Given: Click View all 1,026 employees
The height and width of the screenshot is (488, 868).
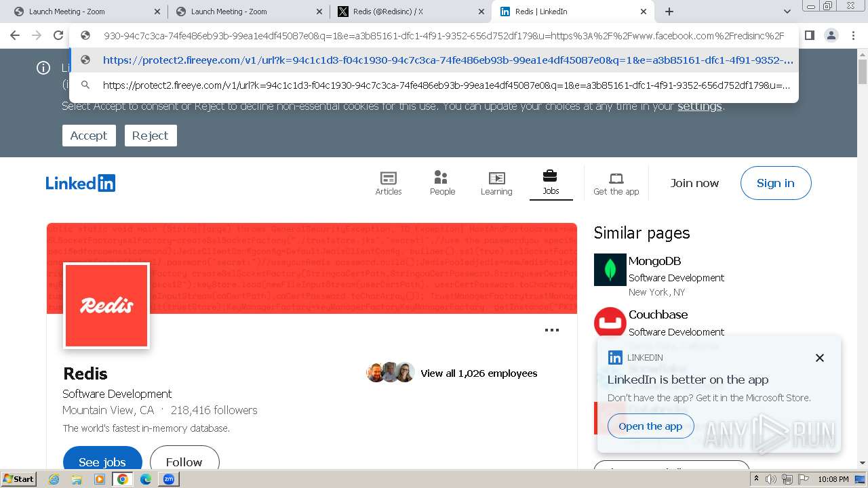Looking at the screenshot, I should point(479,373).
